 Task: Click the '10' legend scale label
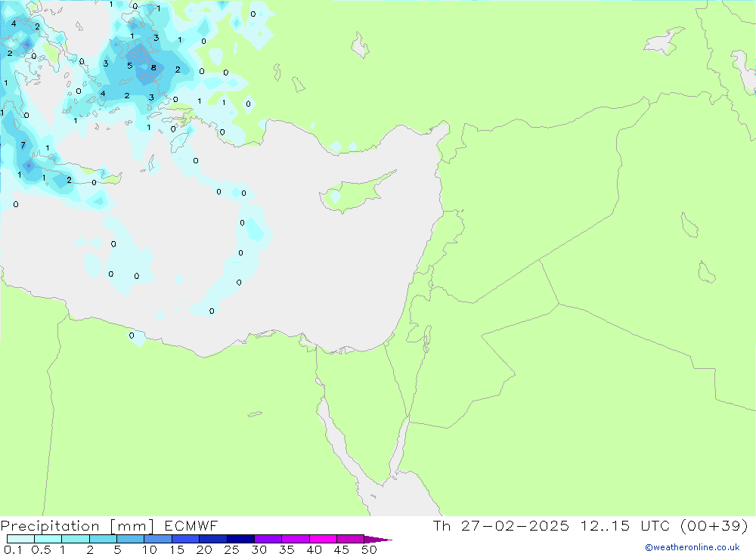(x=150, y=549)
